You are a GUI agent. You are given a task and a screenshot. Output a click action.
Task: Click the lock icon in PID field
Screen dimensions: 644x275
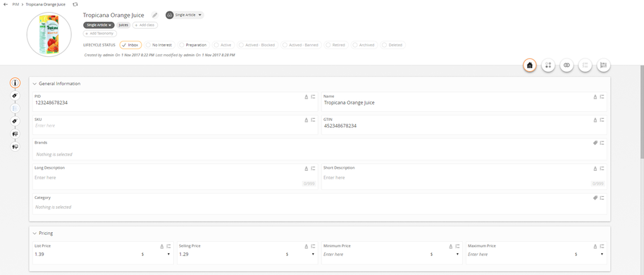[306, 97]
